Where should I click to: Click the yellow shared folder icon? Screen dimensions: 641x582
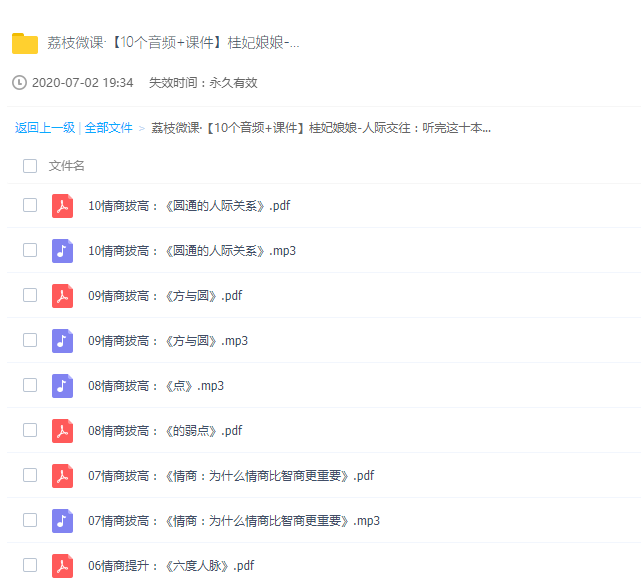click(25, 43)
